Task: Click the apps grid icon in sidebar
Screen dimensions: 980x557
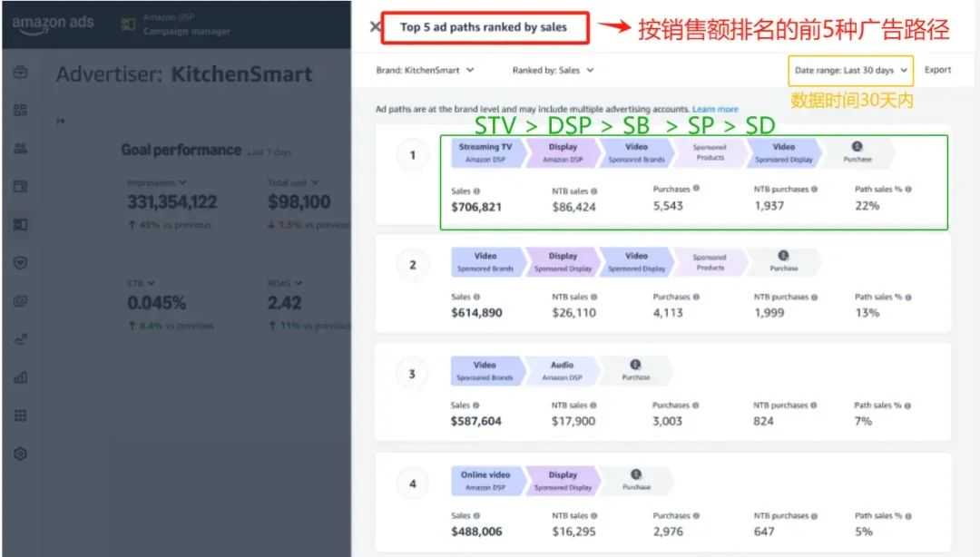Action: [x=21, y=415]
